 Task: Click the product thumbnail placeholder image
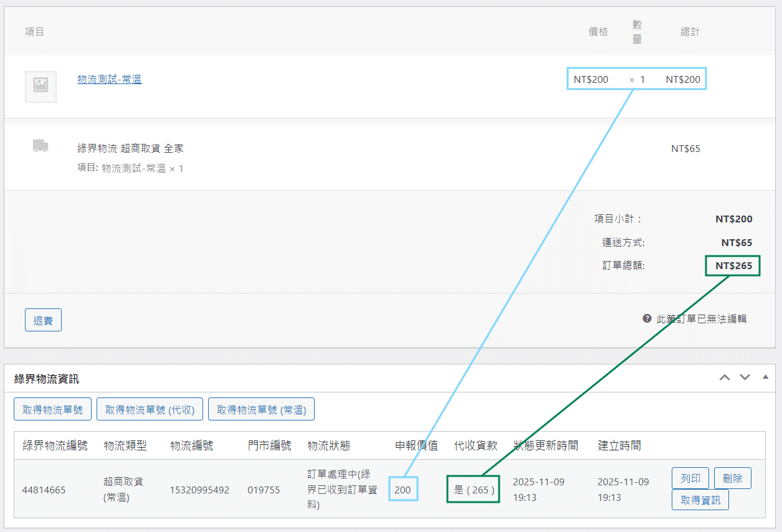coord(41,86)
